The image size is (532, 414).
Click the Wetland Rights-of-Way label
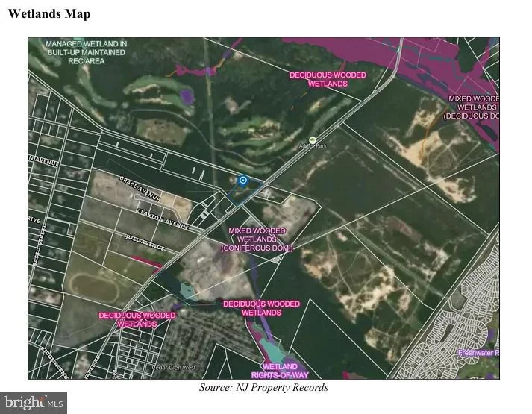click(280, 371)
